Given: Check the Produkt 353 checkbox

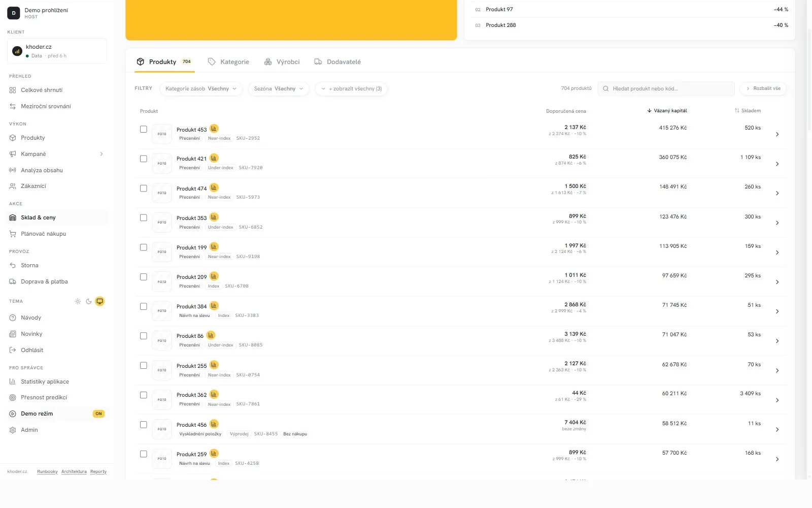Looking at the screenshot, I should point(144,217).
